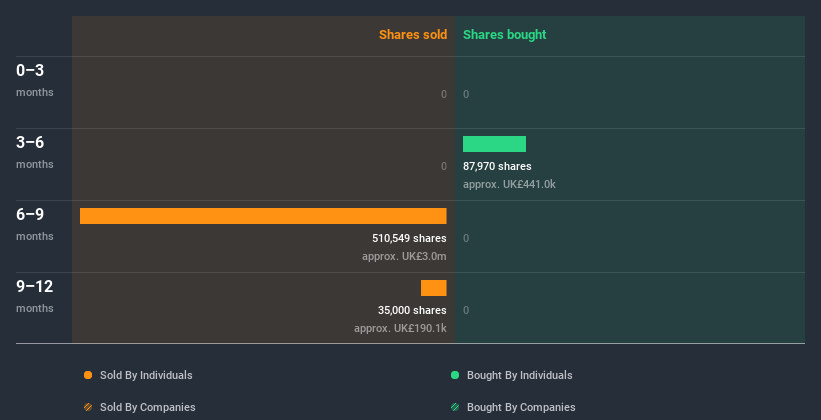Click the zero bought value in 9–12 months row
The width and height of the screenshot is (821, 420).
[466, 310]
